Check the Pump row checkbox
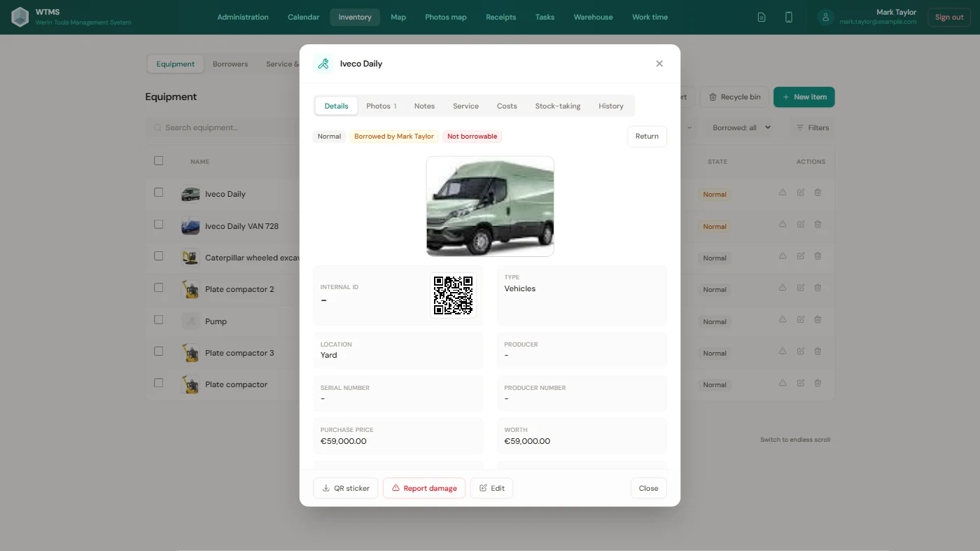This screenshot has height=551, width=980. click(x=159, y=319)
